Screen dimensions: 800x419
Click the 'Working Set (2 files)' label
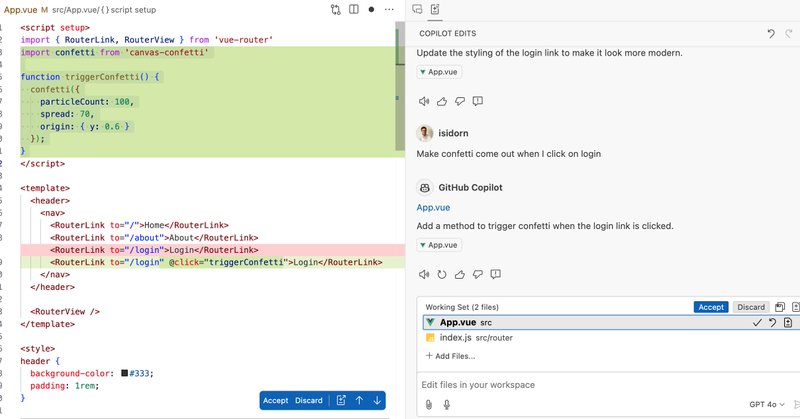[x=462, y=307]
